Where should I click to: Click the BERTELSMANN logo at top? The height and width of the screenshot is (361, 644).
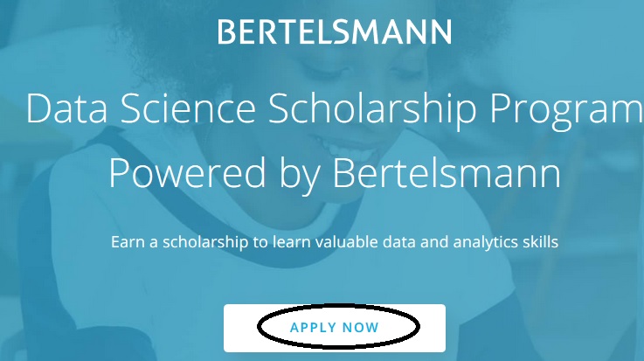(x=335, y=31)
